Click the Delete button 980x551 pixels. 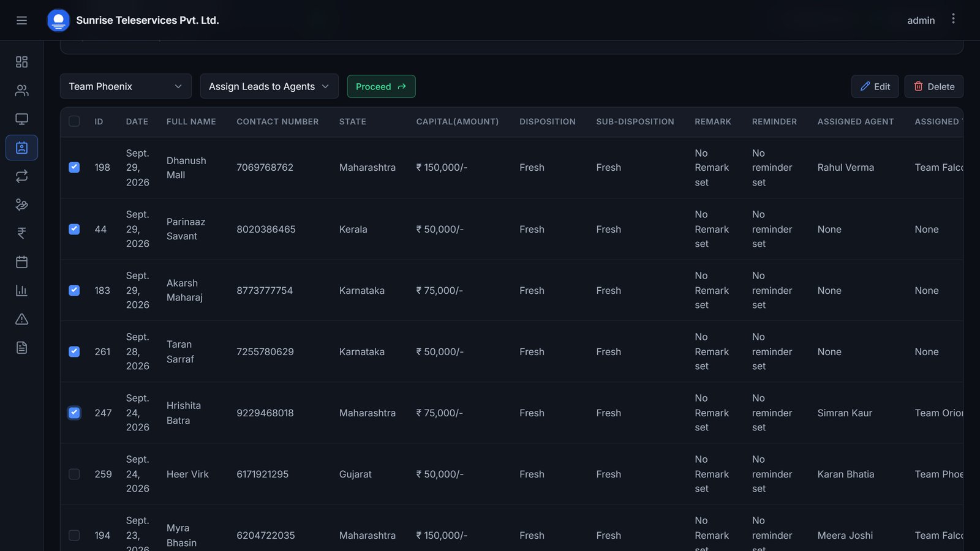point(933,86)
